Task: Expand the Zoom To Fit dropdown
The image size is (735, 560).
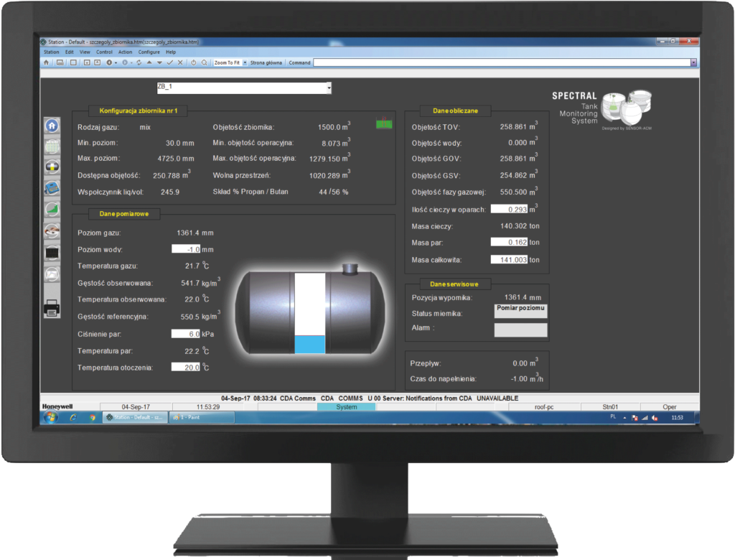Action: click(x=245, y=63)
